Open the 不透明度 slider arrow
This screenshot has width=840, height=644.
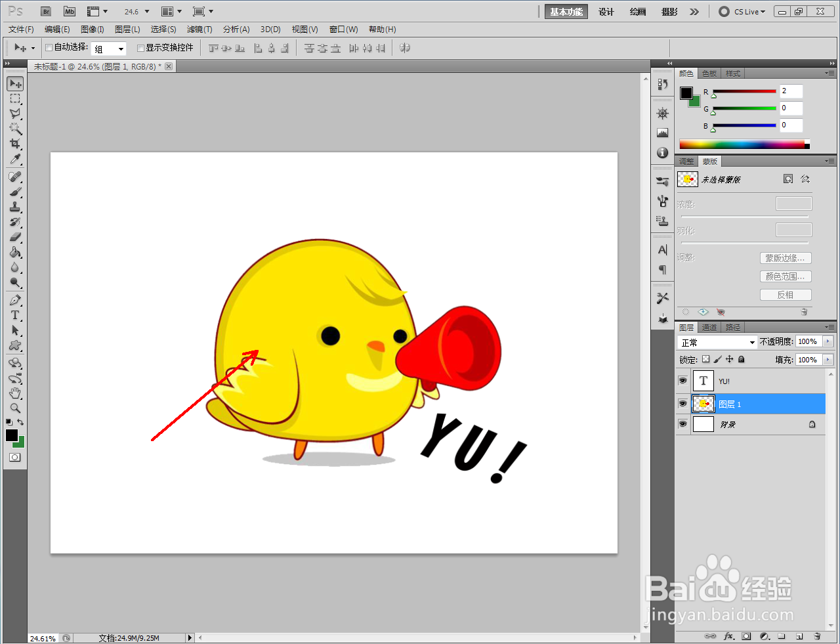pyautogui.click(x=828, y=341)
